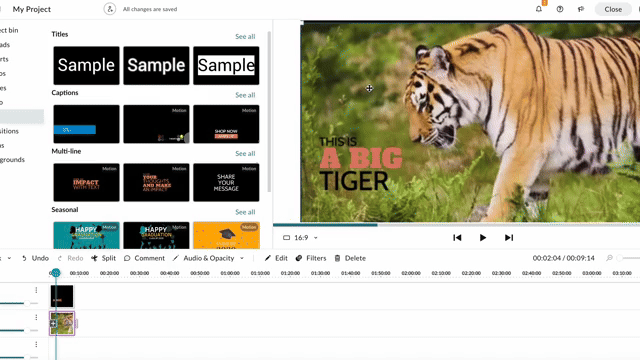Image resolution: width=640 pixels, height=360 pixels.
Task: Select the white-background Sample title
Action: coord(226,65)
